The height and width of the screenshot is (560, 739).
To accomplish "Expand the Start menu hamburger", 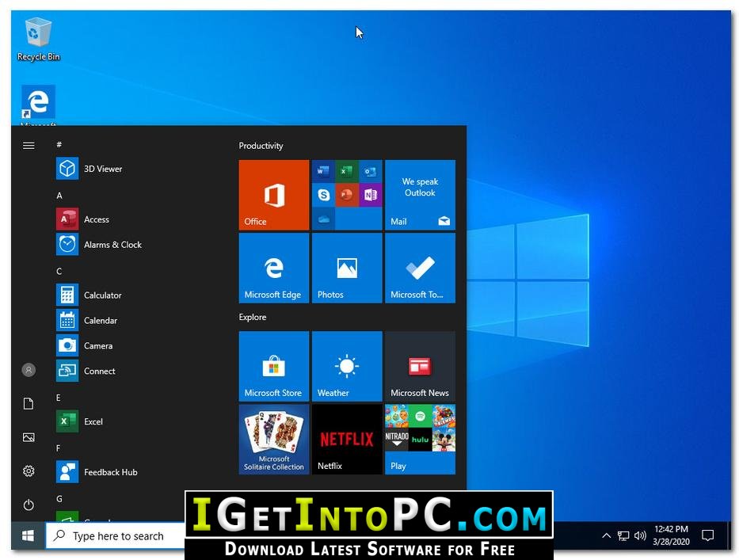I will [29, 146].
